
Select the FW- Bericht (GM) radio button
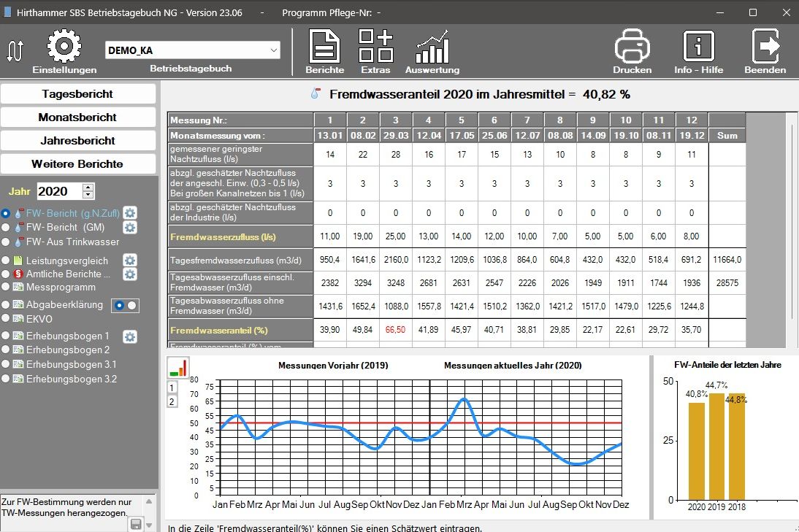click(7, 228)
